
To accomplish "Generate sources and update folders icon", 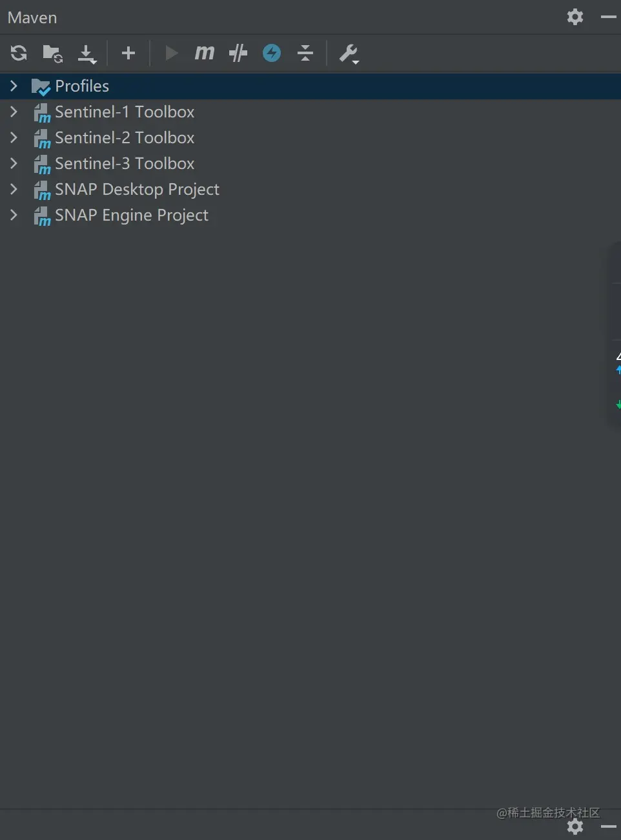I will pyautogui.click(x=52, y=54).
